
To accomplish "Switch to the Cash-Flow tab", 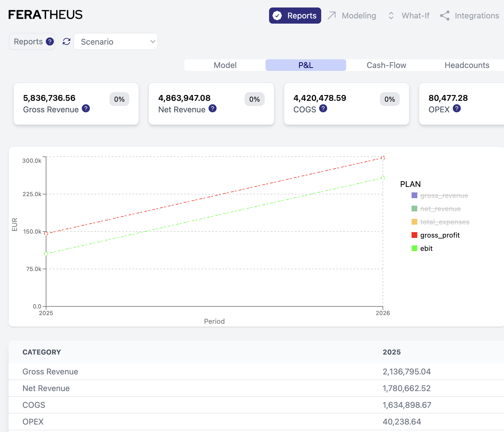I will [x=386, y=65].
